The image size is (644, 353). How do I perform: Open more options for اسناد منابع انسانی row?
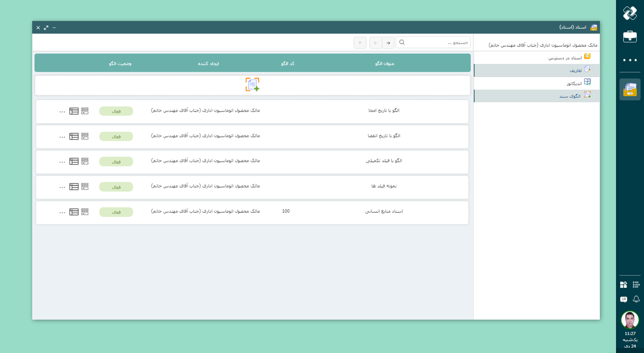62,212
